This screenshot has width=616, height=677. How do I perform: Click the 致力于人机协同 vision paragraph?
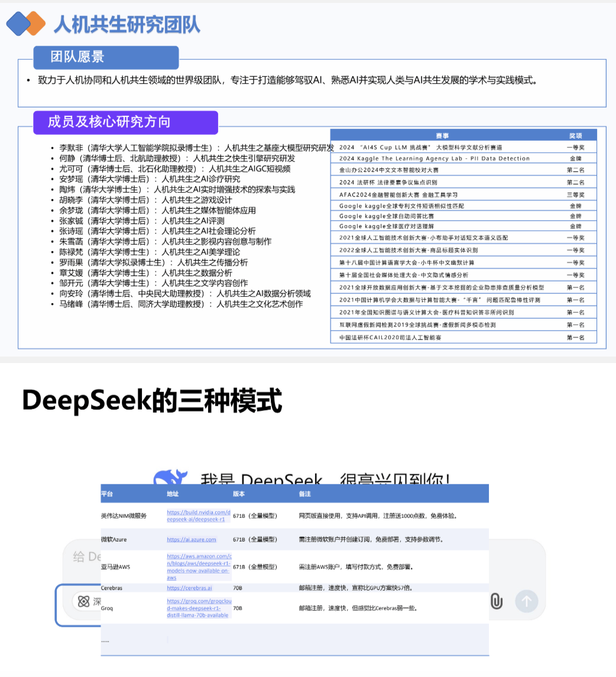(287, 80)
